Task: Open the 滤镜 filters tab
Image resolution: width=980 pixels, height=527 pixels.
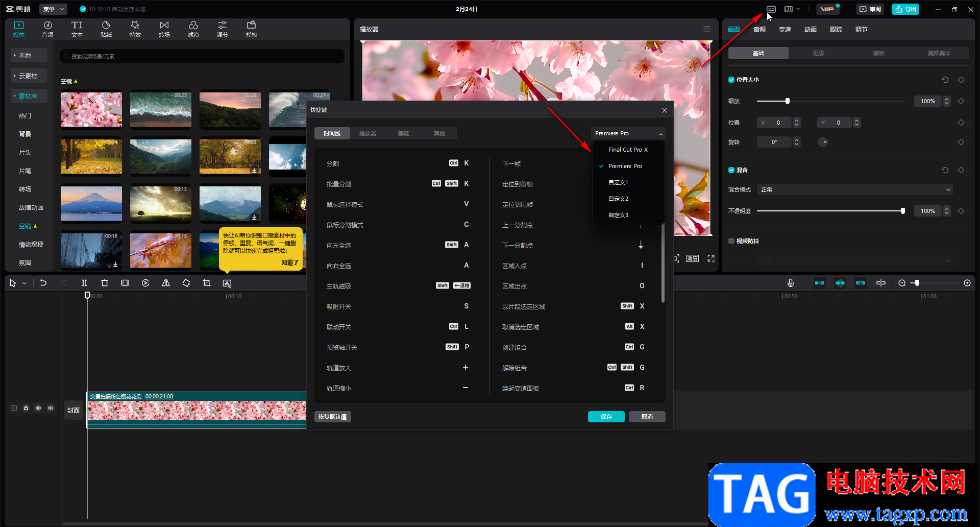Action: 193,29
